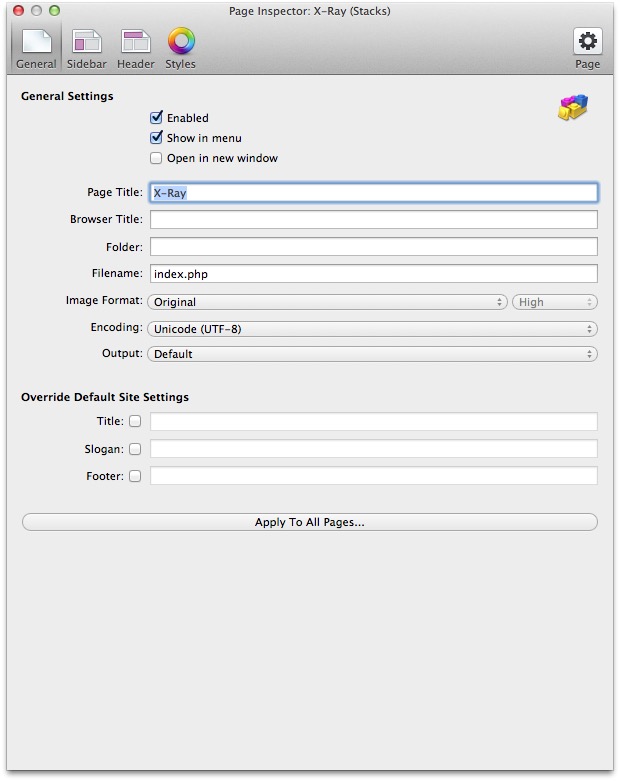
Task: Click the empty Folder text field
Action: click(374, 247)
